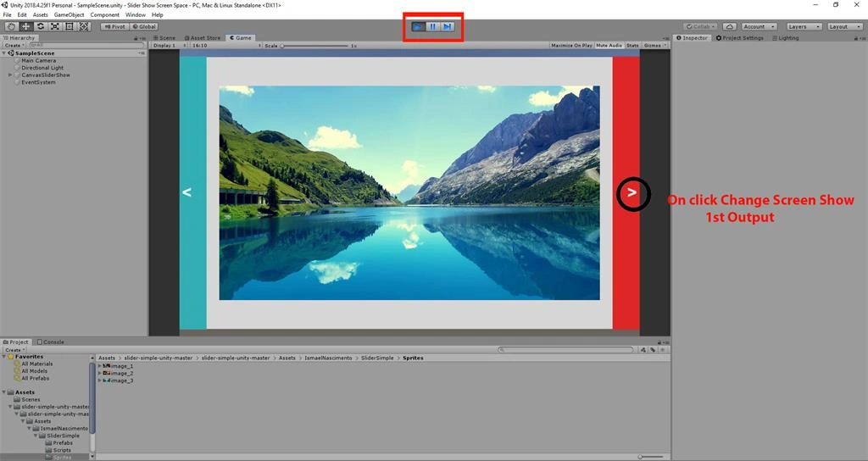Click the right next-slide arrow
Viewport: 868px width, 461px height.
pos(632,192)
